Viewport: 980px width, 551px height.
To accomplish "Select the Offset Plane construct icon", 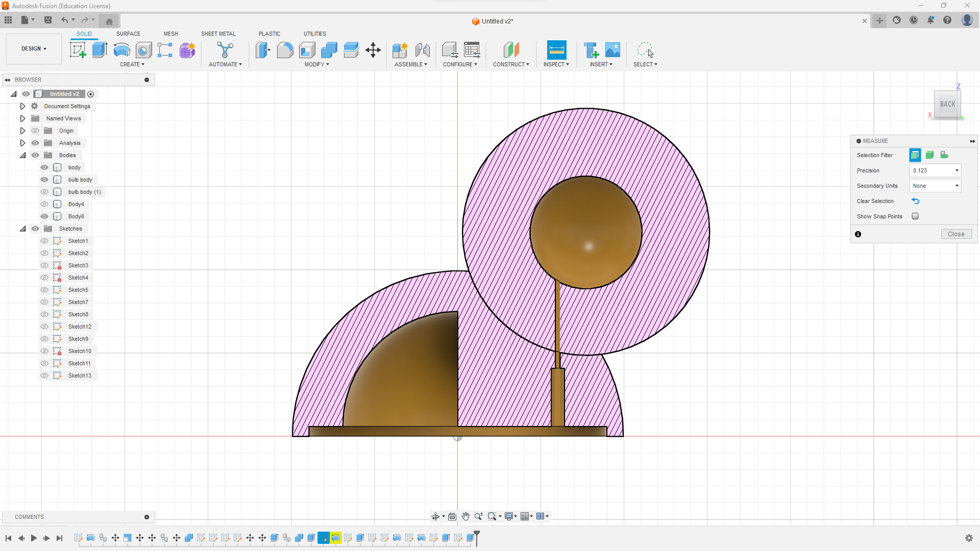I will tap(511, 50).
